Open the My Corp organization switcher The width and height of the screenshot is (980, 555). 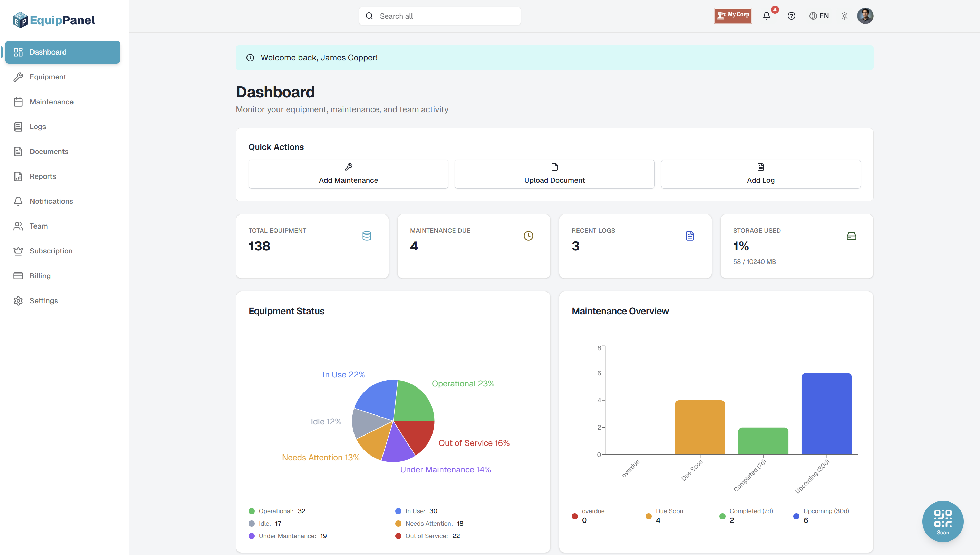[732, 16]
